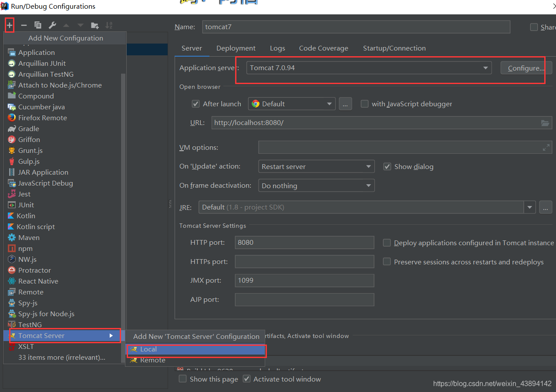This screenshot has height=392, width=556.
Task: Select the JAR Application icon
Action: click(12, 172)
